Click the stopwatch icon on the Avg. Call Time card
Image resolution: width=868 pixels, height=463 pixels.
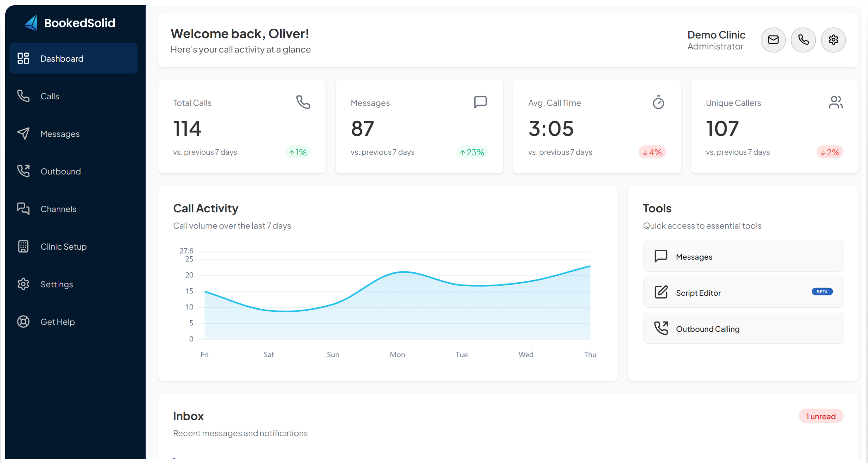(658, 102)
